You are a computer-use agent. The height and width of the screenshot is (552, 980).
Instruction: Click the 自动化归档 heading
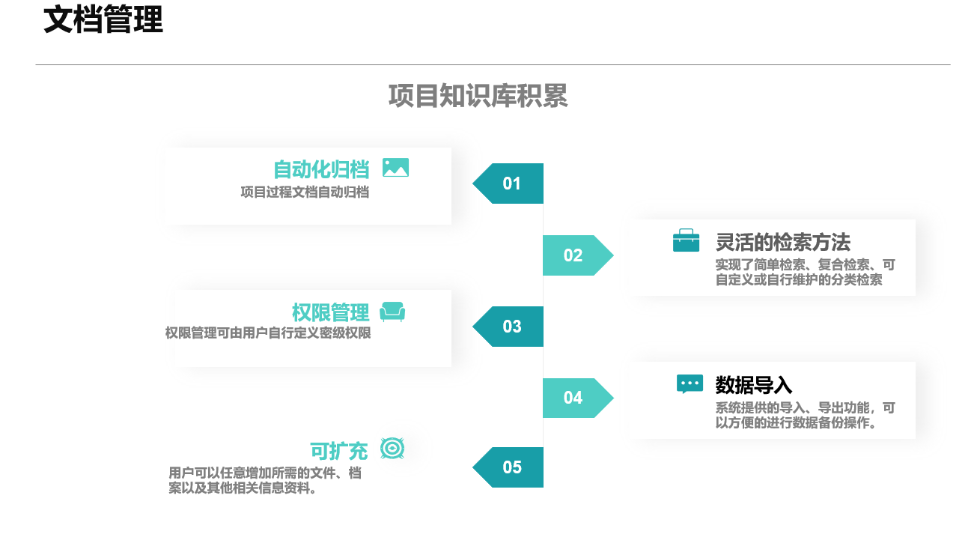(x=321, y=169)
